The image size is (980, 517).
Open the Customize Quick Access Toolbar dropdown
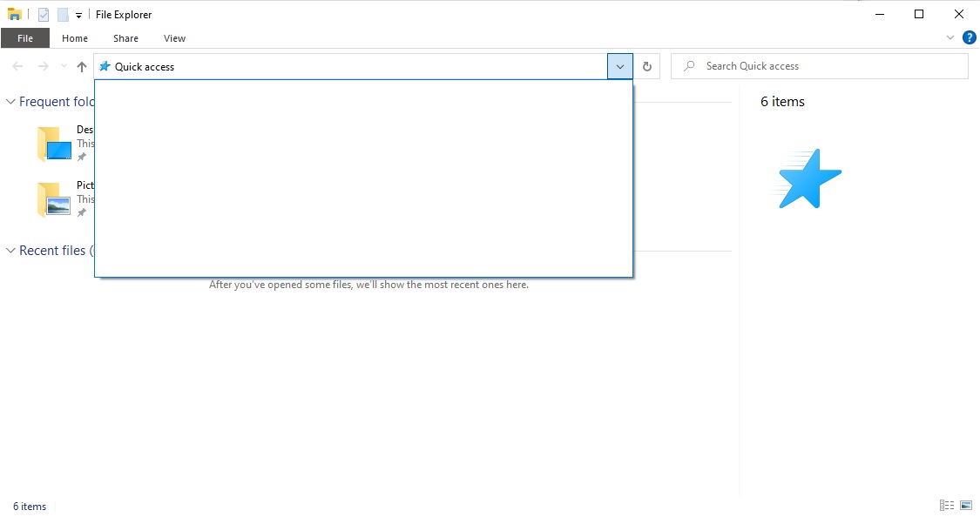click(x=78, y=14)
